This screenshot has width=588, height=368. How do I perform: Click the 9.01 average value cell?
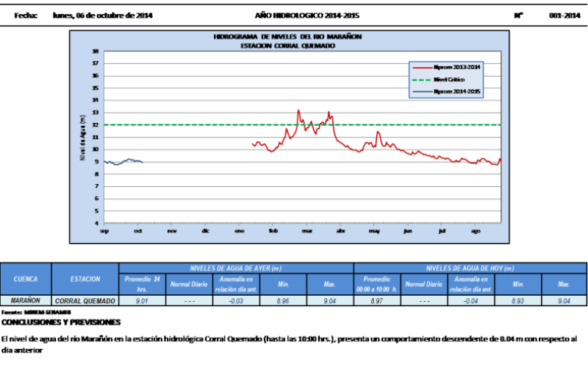point(142,300)
